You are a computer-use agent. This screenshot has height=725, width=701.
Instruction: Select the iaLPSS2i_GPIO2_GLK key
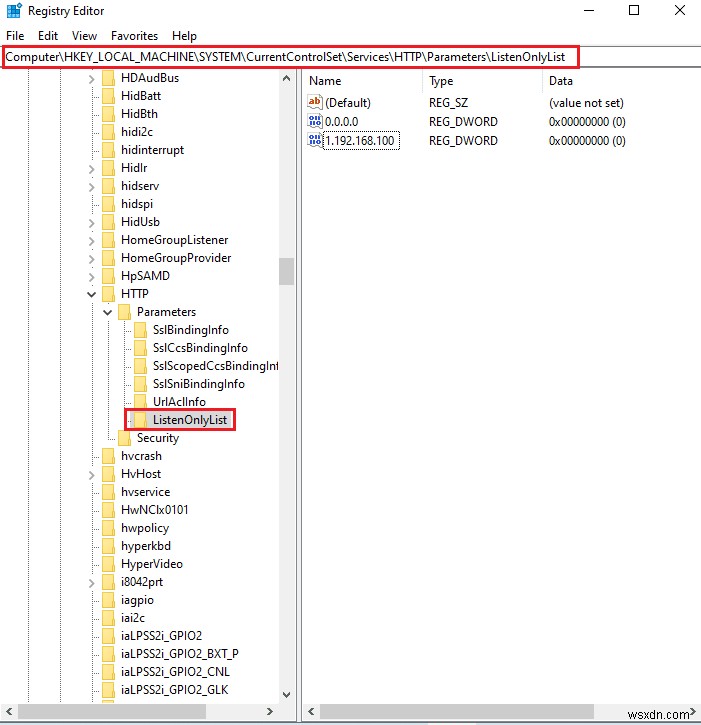coord(175,690)
